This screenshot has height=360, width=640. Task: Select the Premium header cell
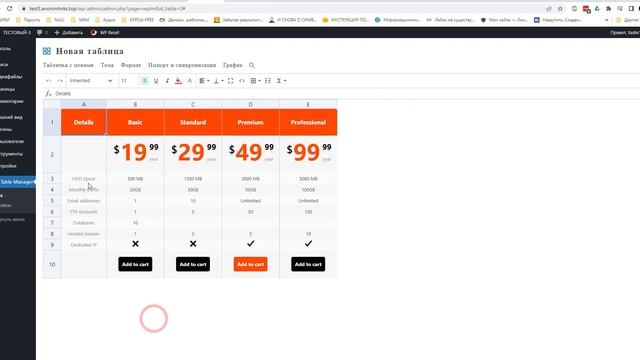251,122
